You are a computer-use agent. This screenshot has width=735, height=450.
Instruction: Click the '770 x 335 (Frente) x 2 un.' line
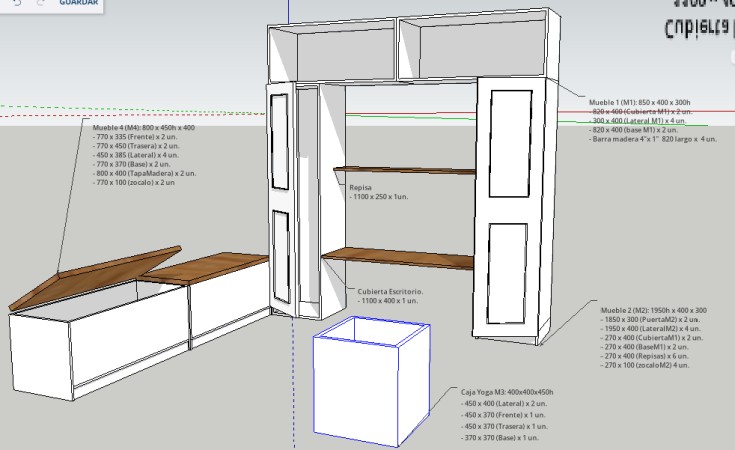point(135,137)
